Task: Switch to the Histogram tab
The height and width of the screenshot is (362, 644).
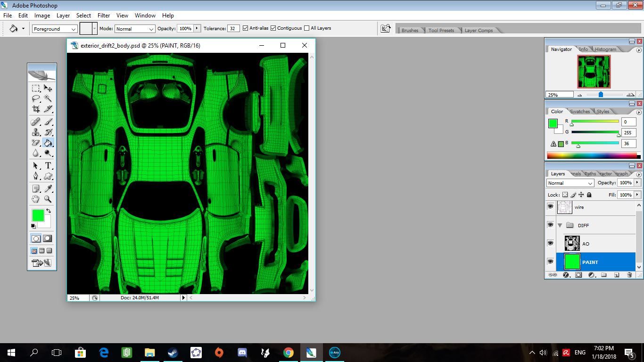Action: pos(605,49)
